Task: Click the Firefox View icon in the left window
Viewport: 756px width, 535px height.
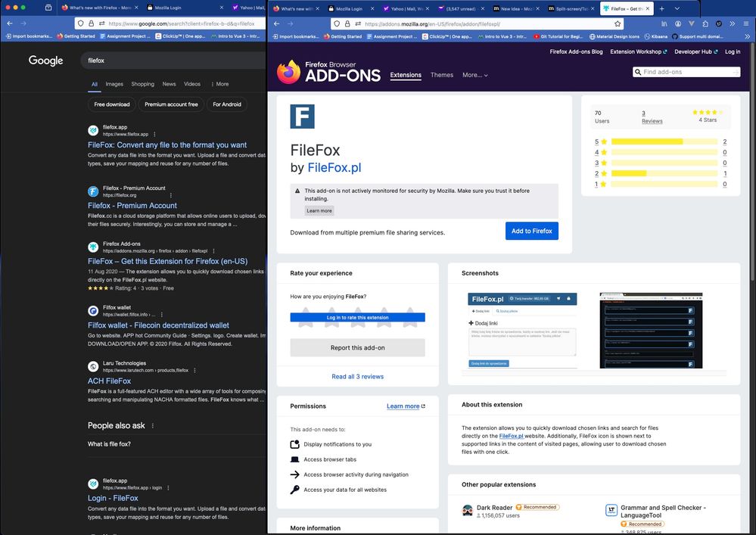Action: (48, 8)
